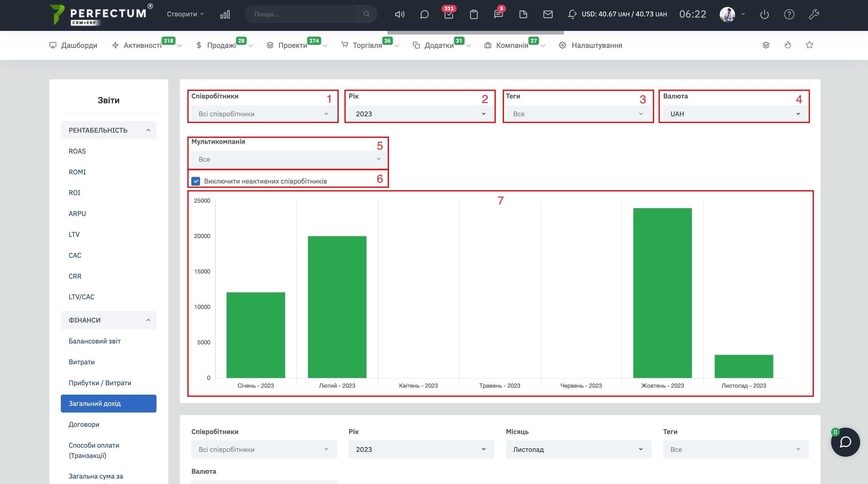Image resolution: width=868 pixels, height=484 pixels.
Task: Toggle exclude inactive employees checkbox
Action: pos(196,181)
